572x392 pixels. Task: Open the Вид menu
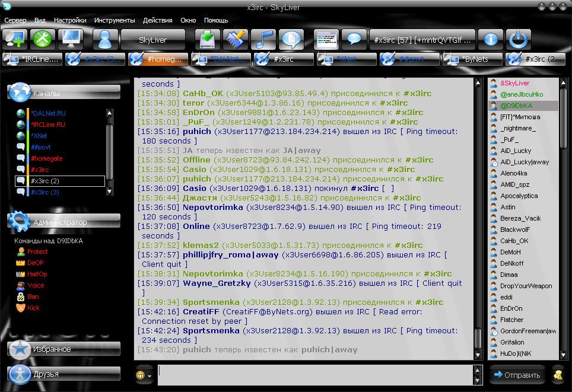[40, 20]
